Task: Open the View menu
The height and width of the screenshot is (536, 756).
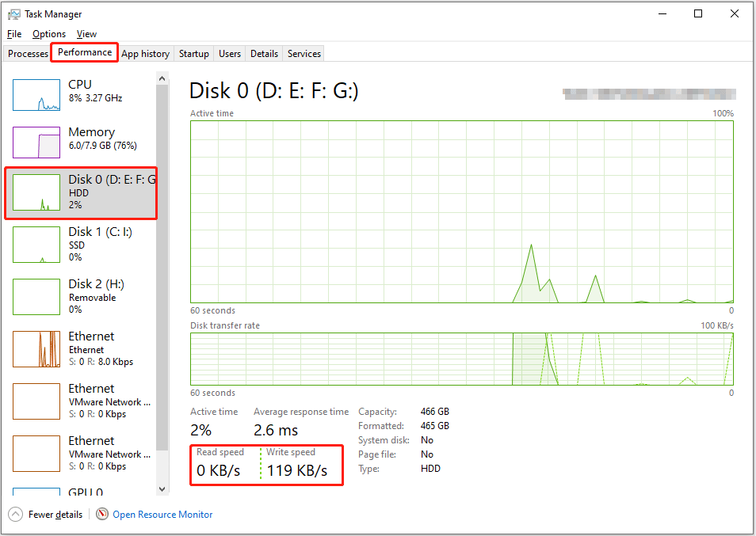Action: click(x=87, y=34)
